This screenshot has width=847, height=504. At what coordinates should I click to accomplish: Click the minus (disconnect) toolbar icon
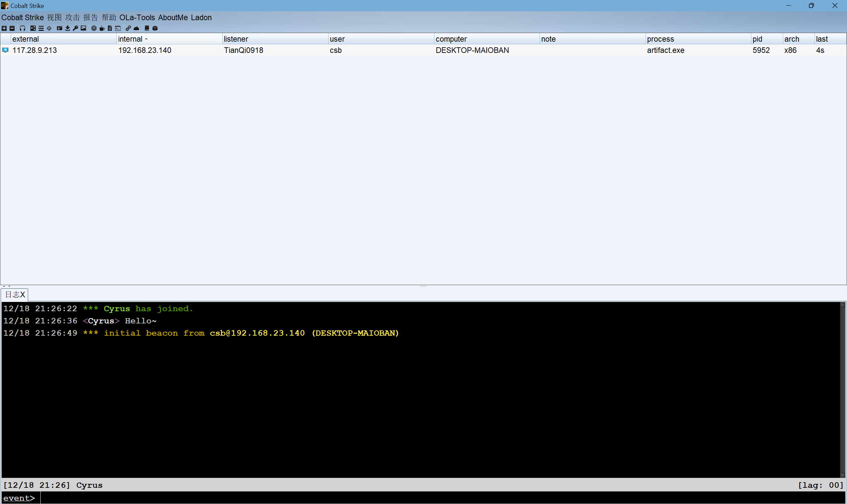[12, 28]
